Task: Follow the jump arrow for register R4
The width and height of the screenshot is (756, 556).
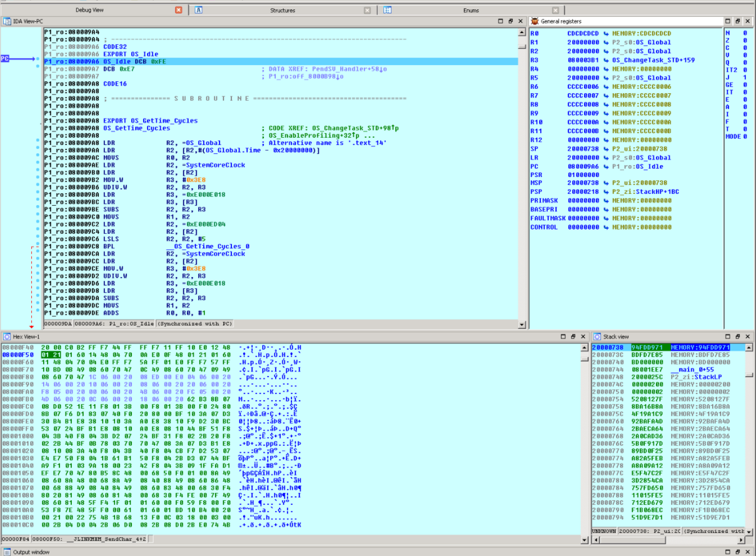Action: coord(607,69)
